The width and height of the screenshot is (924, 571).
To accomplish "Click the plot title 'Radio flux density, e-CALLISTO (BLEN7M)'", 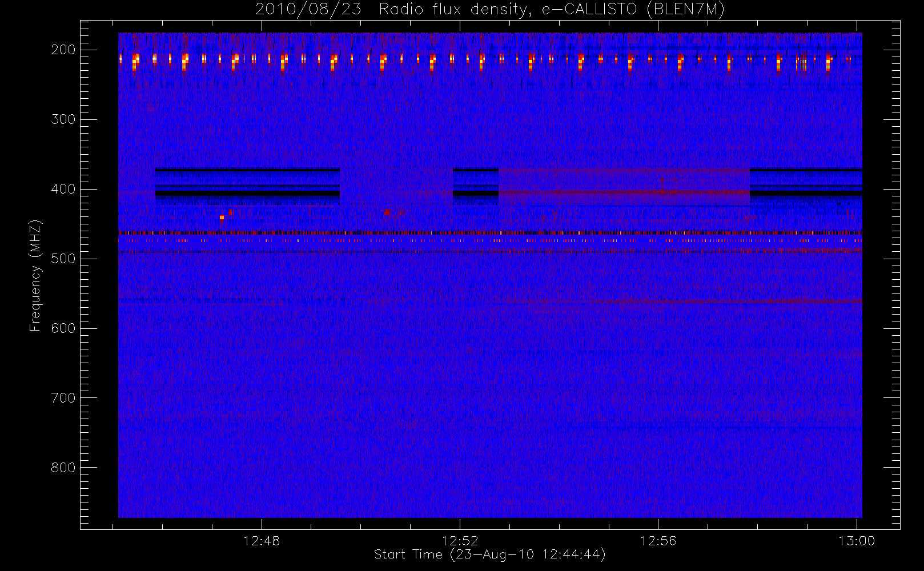I will point(552,10).
